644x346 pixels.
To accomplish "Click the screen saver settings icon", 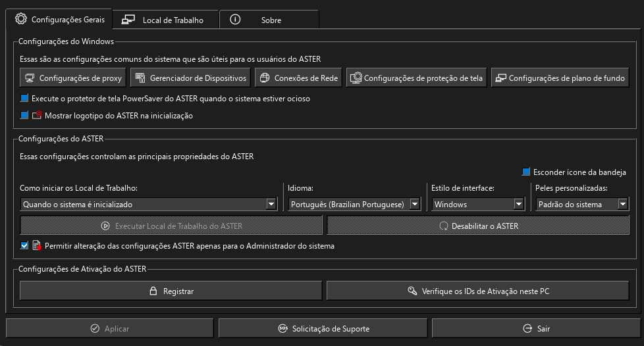I will pyautogui.click(x=356, y=78).
